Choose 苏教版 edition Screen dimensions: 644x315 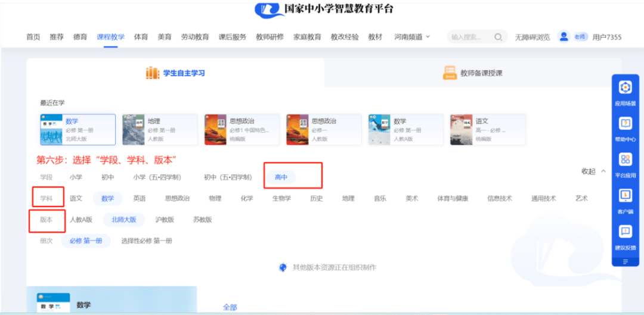click(203, 220)
